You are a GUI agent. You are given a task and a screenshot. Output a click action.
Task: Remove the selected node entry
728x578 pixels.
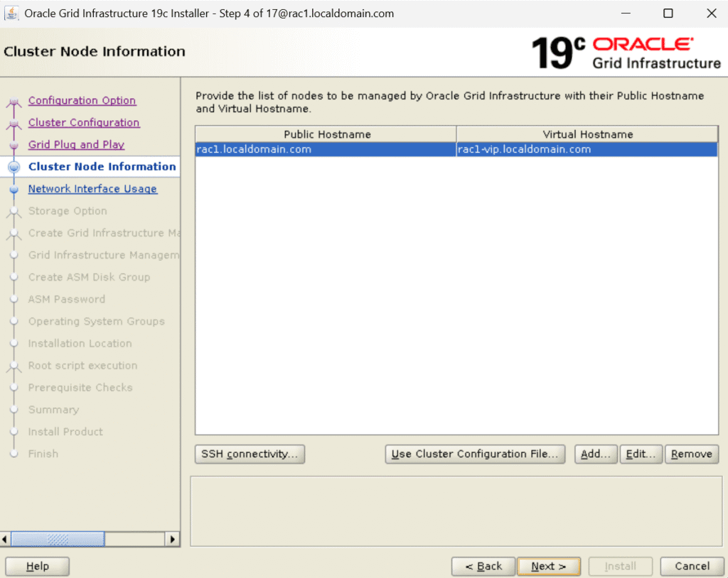click(692, 454)
